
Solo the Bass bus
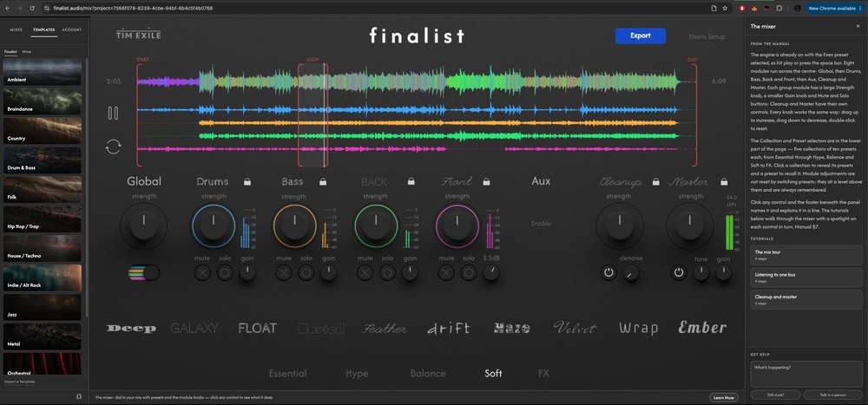tap(306, 272)
